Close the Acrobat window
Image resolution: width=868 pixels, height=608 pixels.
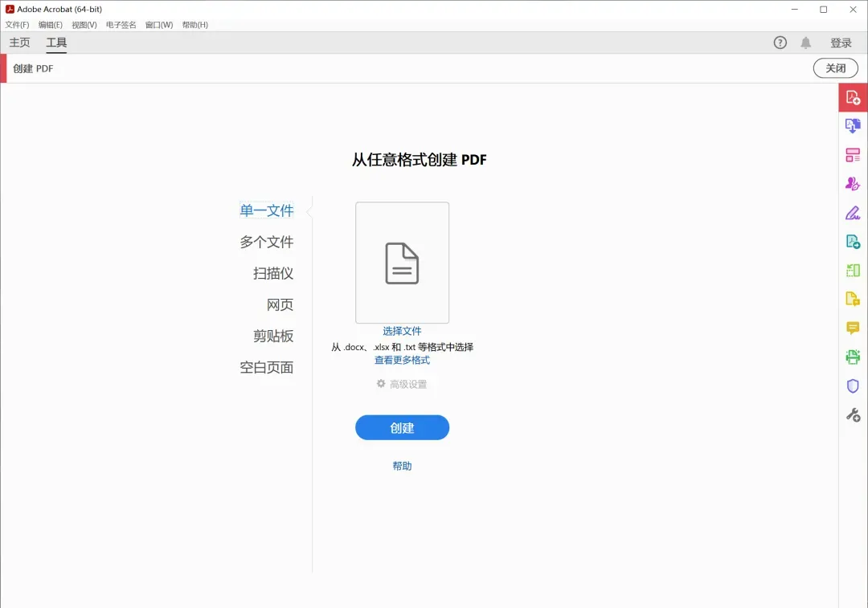pyautogui.click(x=853, y=10)
